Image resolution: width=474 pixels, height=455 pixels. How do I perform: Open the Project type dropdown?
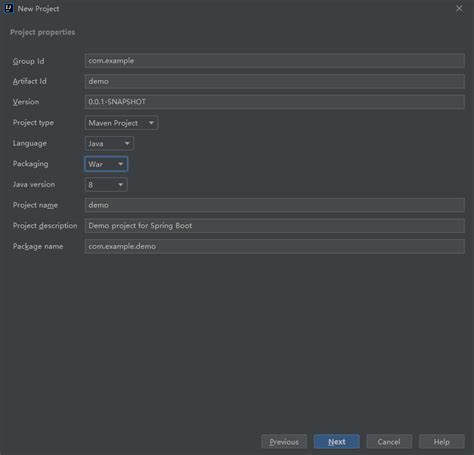point(121,123)
